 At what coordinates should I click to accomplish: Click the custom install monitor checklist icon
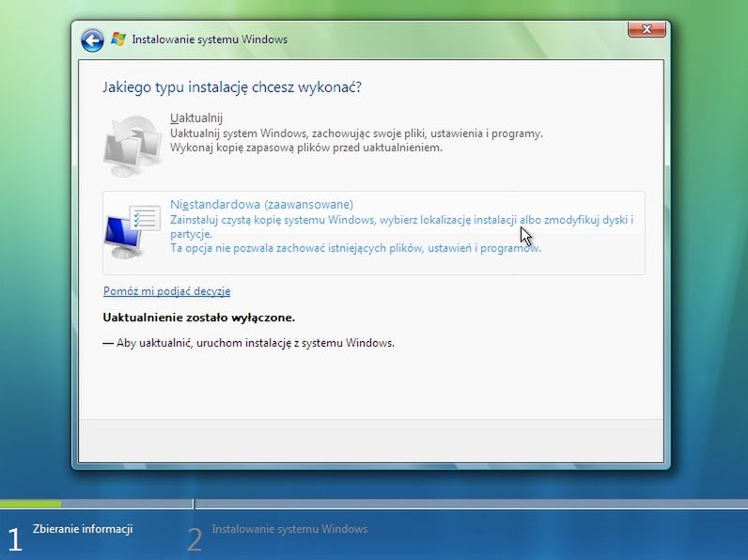tap(132, 231)
